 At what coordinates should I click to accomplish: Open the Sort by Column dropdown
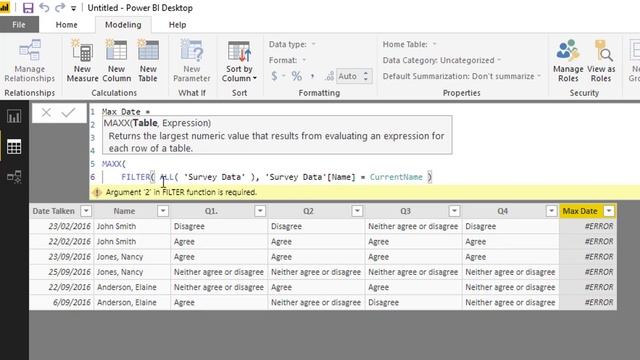point(239,61)
